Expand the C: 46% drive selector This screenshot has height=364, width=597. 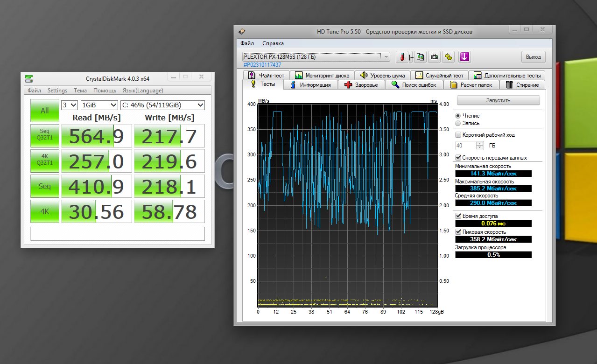point(162,105)
